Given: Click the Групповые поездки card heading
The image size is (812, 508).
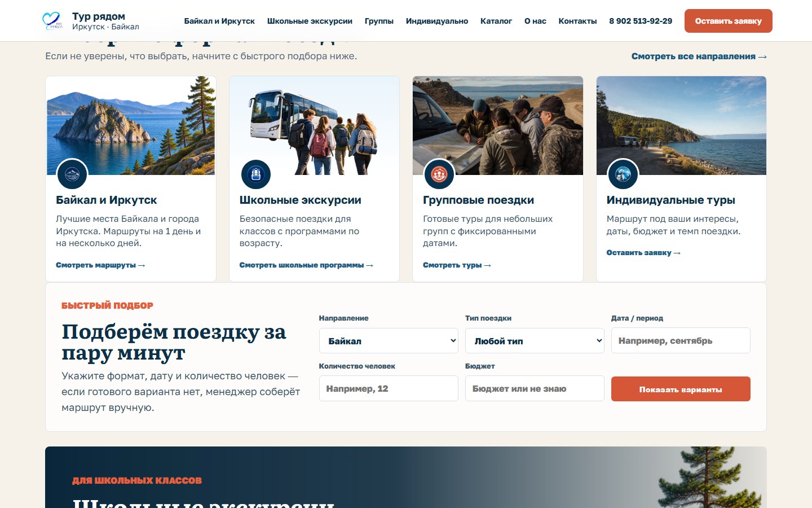Looking at the screenshot, I should (478, 200).
